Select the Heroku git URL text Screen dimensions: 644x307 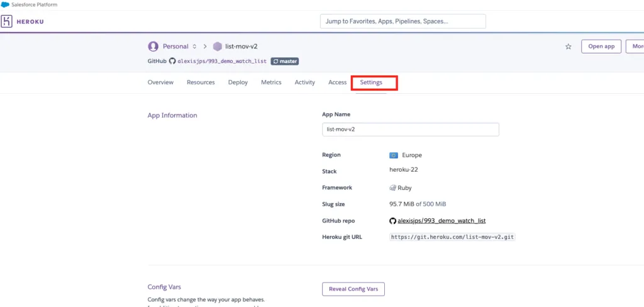tap(452, 237)
